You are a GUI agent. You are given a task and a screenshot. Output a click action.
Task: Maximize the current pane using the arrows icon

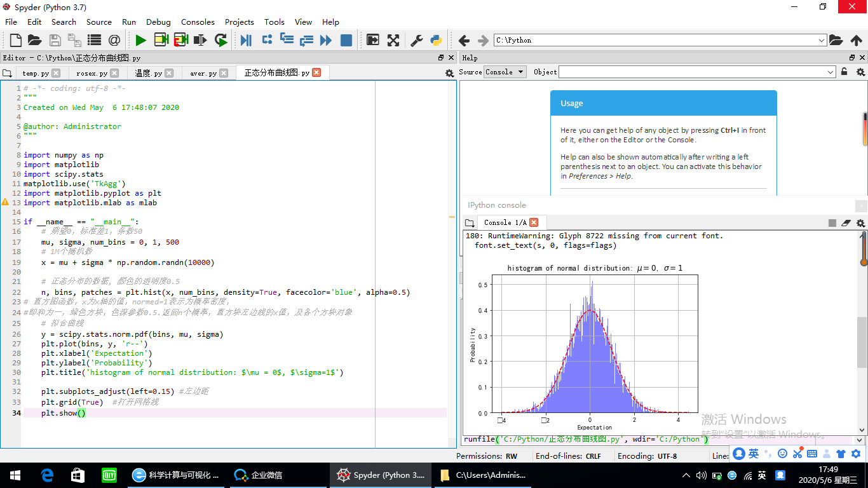pyautogui.click(x=393, y=41)
